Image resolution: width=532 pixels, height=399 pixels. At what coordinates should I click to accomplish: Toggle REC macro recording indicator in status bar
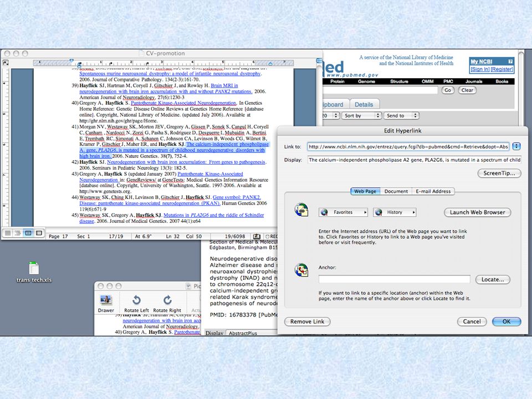tap(272, 236)
